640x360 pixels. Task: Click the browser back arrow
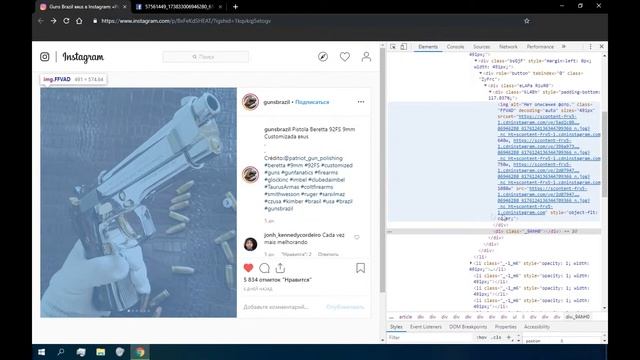click(x=40, y=21)
